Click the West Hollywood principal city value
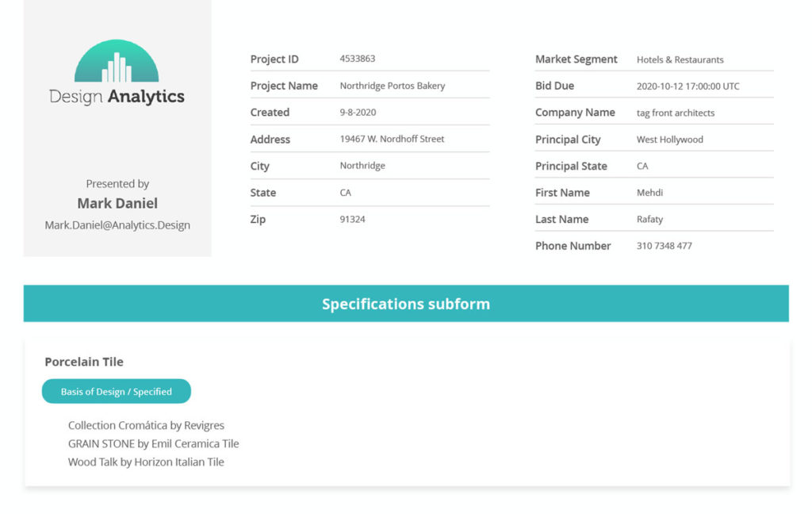Screen dimensions: 812x514 669,140
